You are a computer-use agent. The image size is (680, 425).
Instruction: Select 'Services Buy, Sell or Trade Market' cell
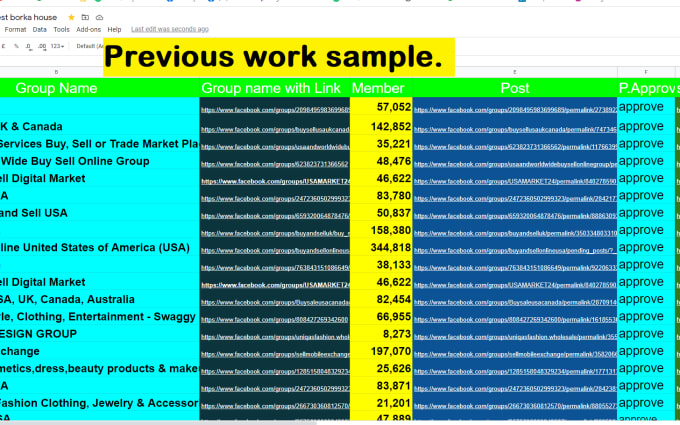(x=100, y=144)
